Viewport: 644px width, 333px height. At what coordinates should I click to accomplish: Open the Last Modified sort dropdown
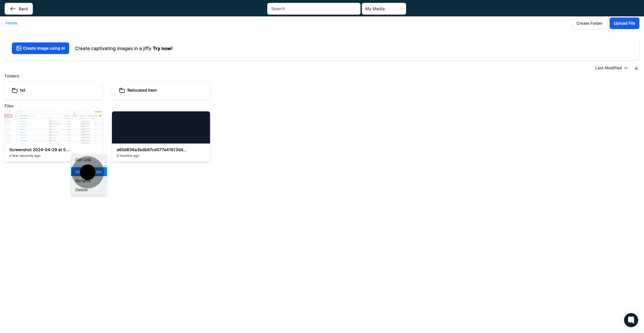[611, 68]
